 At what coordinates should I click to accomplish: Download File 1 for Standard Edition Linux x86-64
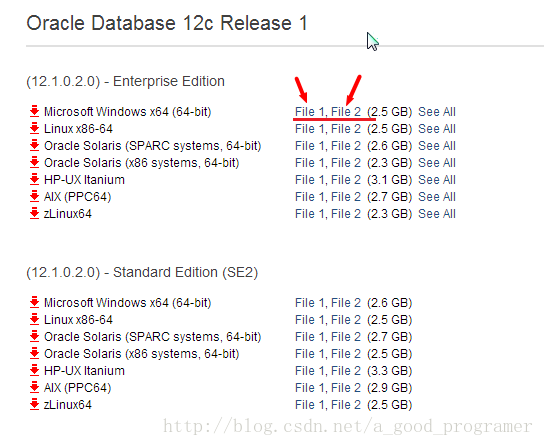[x=309, y=320]
